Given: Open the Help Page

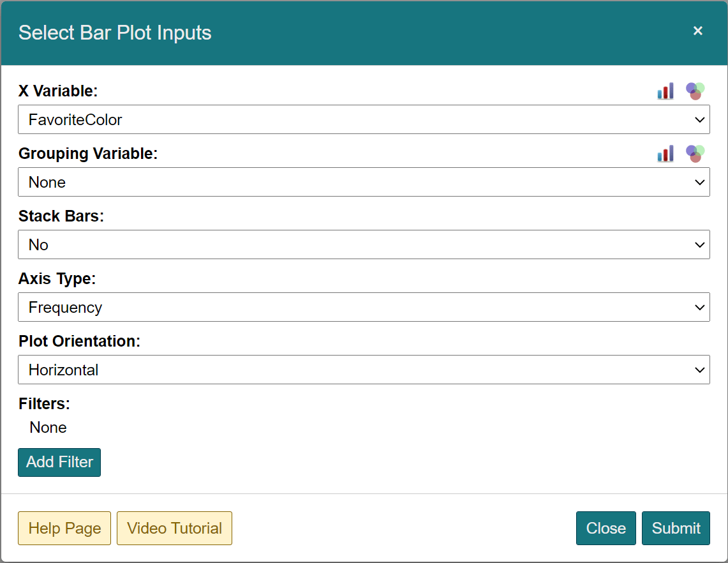Looking at the screenshot, I should click(64, 529).
